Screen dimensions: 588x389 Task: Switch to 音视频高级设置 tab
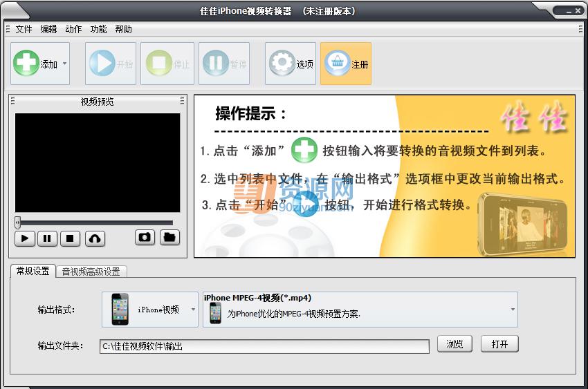click(x=91, y=272)
